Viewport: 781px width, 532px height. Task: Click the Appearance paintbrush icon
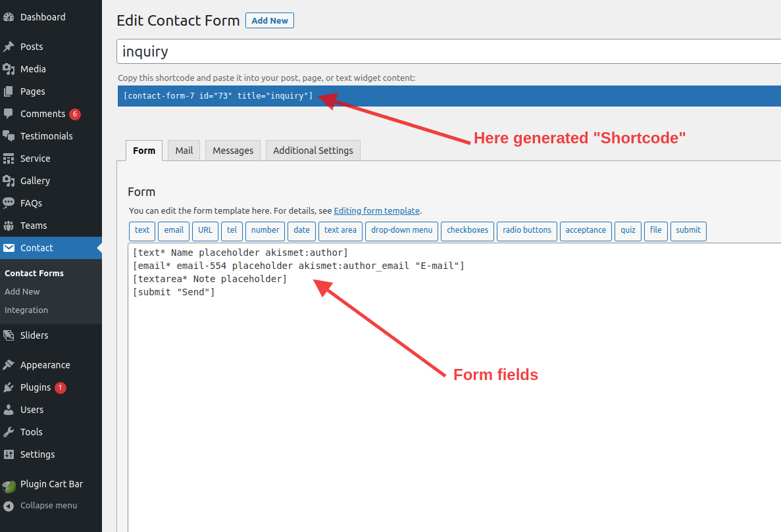pyautogui.click(x=9, y=365)
